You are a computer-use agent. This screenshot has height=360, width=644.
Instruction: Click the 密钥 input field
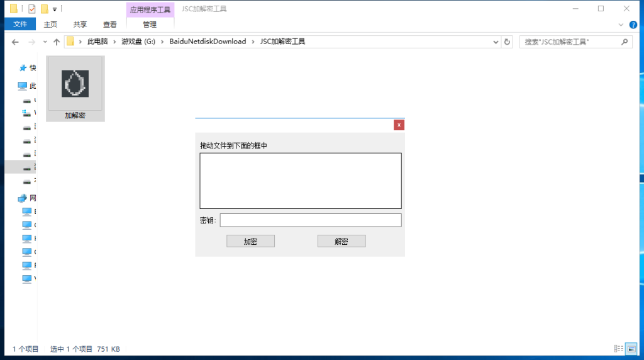coord(310,220)
